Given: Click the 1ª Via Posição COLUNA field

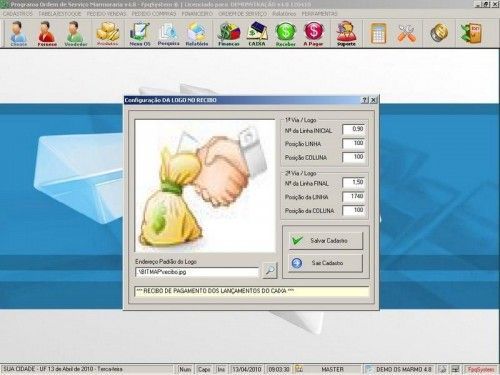Looking at the screenshot, I should coord(353,157).
